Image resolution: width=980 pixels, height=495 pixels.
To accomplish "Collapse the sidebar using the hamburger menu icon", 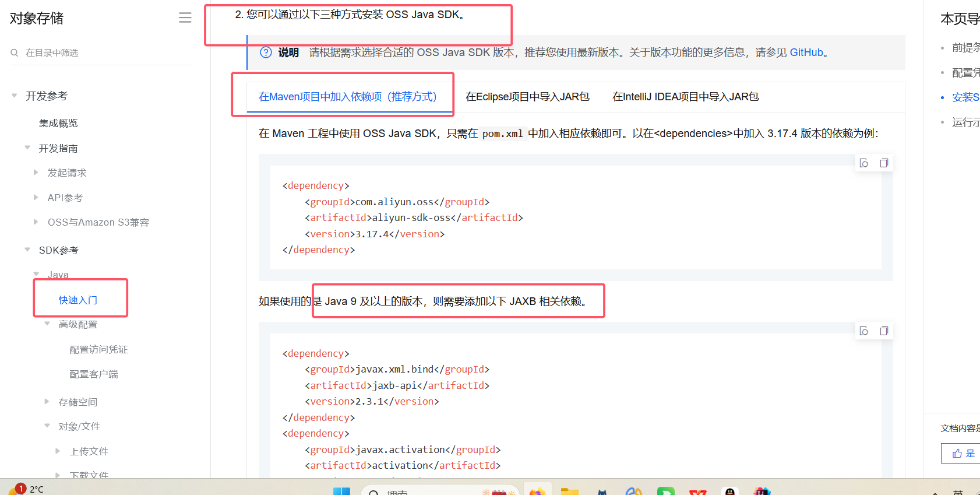I will 185,18.
